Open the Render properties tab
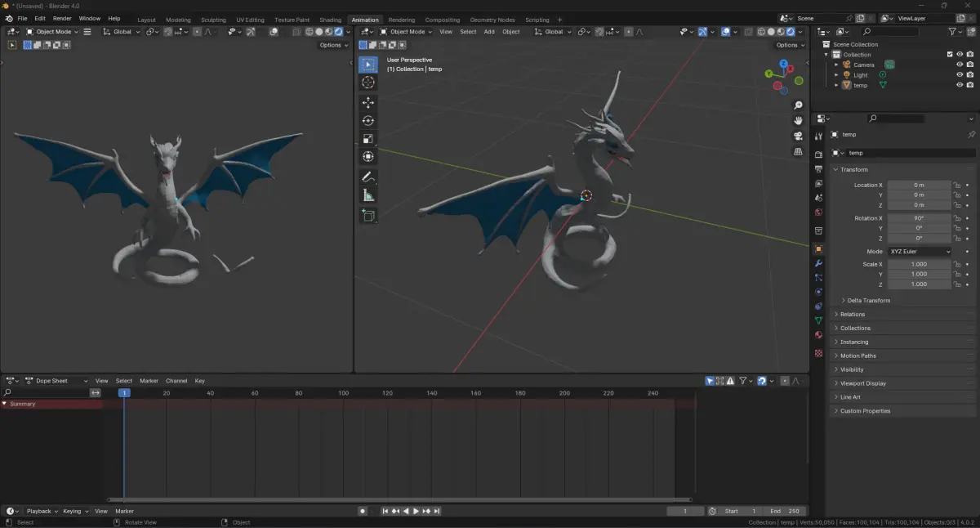Image resolution: width=980 pixels, height=528 pixels. click(818, 155)
